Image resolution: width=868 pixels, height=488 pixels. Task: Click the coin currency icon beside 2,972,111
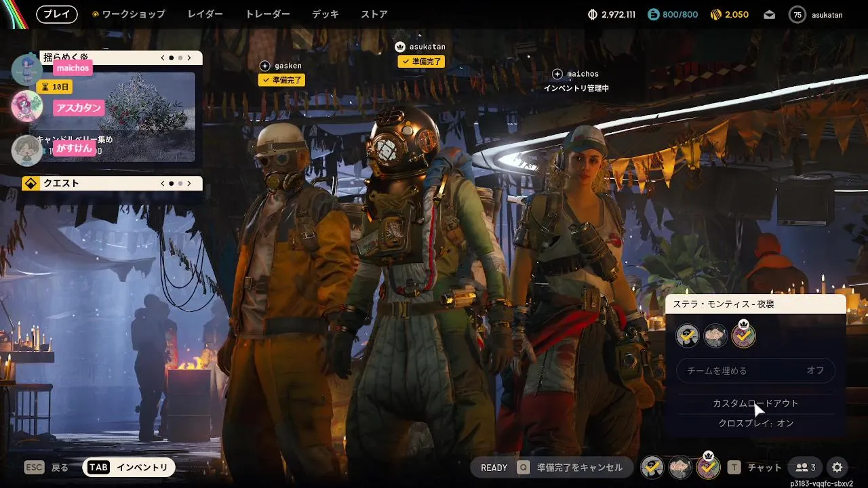(592, 14)
